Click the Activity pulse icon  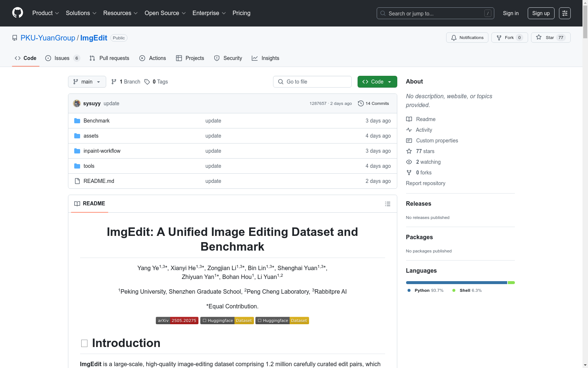[409, 130]
